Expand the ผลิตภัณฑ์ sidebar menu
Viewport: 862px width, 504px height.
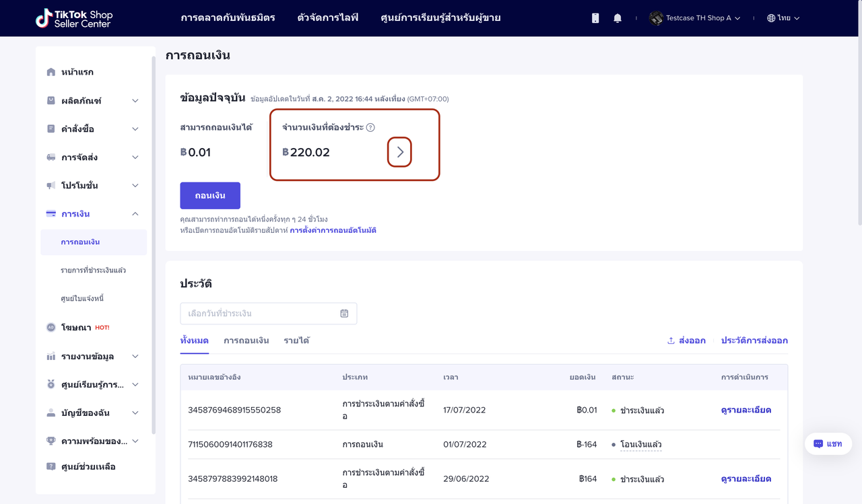click(135, 101)
